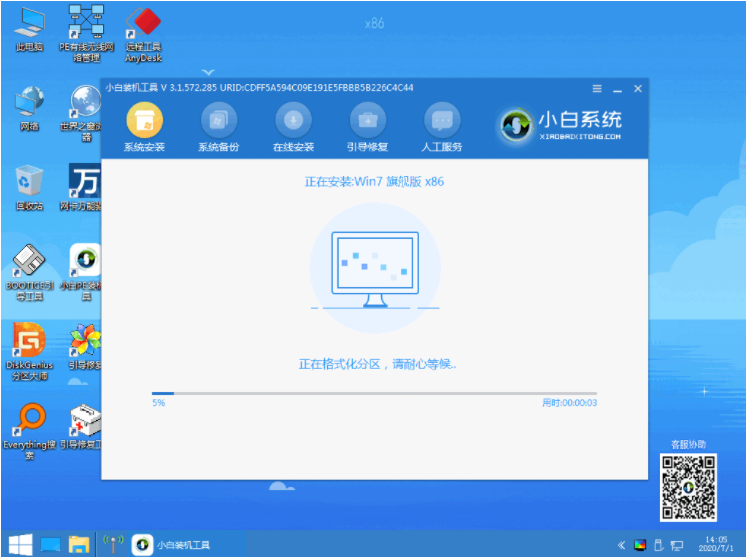Viewport: 750px width, 557px height.
Task: Click the 正在格式化分区 status message
Action: click(x=377, y=364)
